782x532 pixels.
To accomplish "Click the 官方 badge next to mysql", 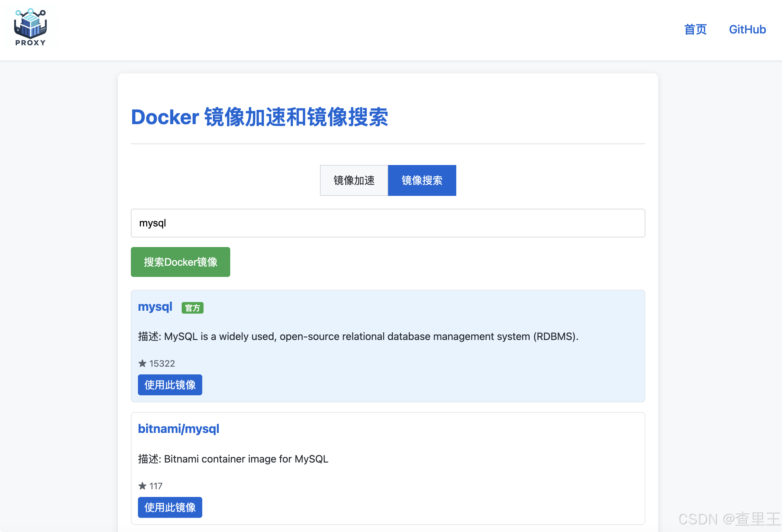I will pyautogui.click(x=193, y=308).
